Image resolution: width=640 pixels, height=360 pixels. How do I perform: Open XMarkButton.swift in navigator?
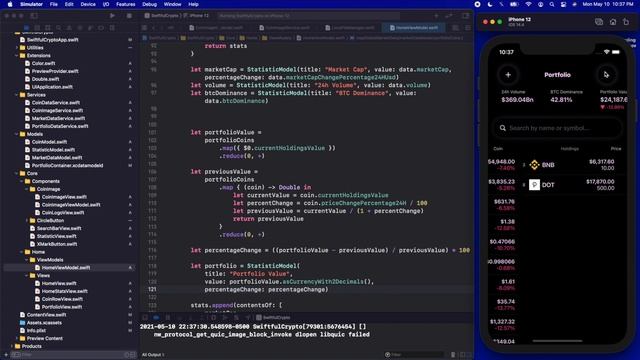[57, 244]
